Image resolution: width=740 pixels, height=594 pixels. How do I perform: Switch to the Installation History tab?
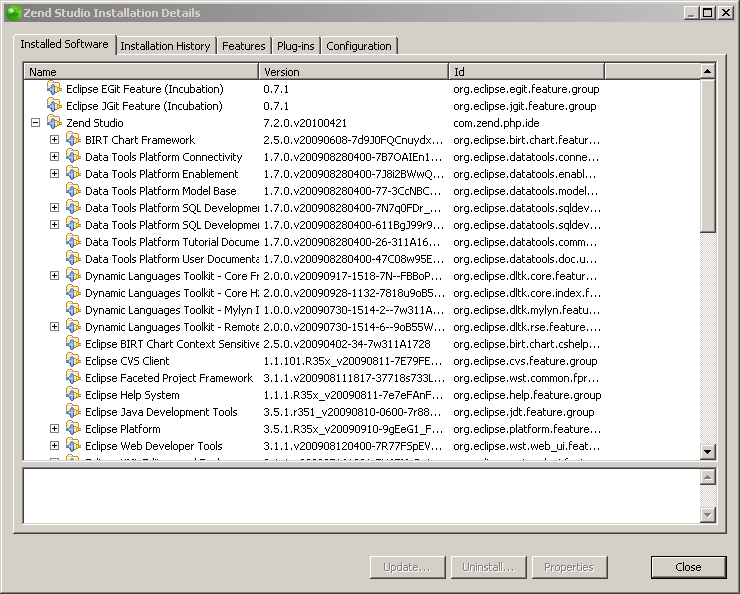click(165, 46)
